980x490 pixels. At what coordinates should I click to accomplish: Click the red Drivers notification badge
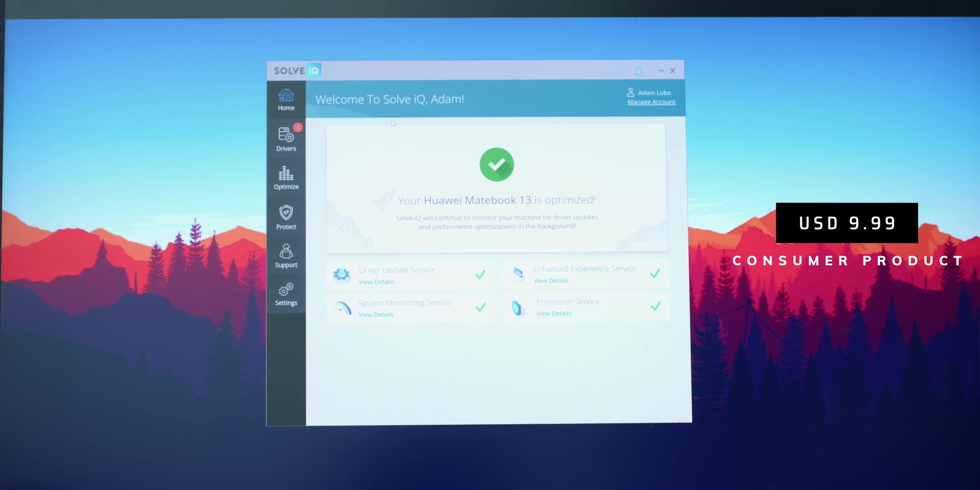[298, 127]
